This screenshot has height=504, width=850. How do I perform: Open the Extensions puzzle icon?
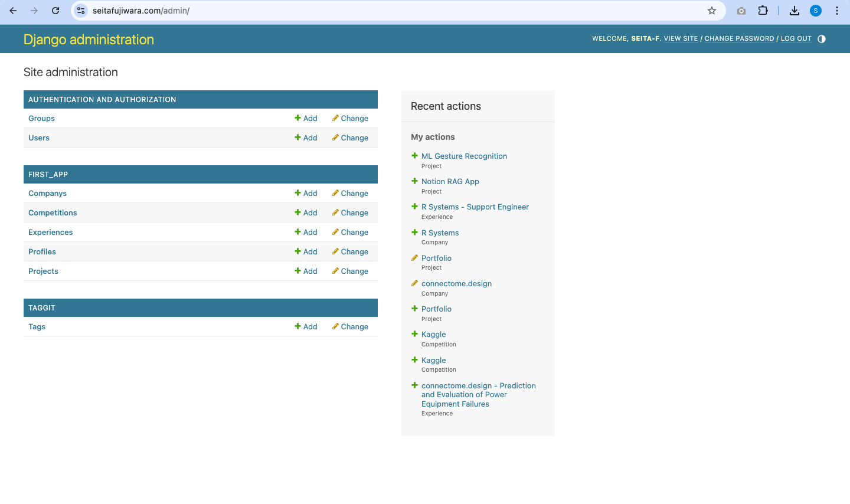(763, 11)
